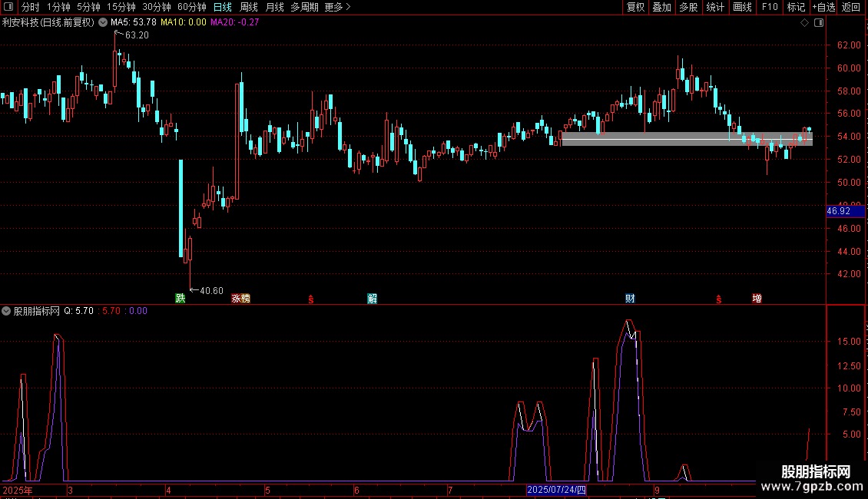This screenshot has width=868, height=499.
Task: Click the Q: 5.70 indicator value
Action: click(x=78, y=311)
